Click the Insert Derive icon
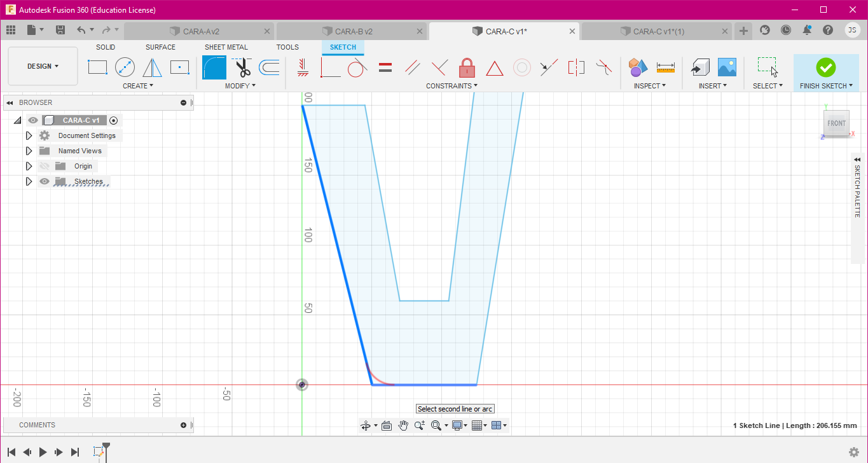 coord(699,67)
